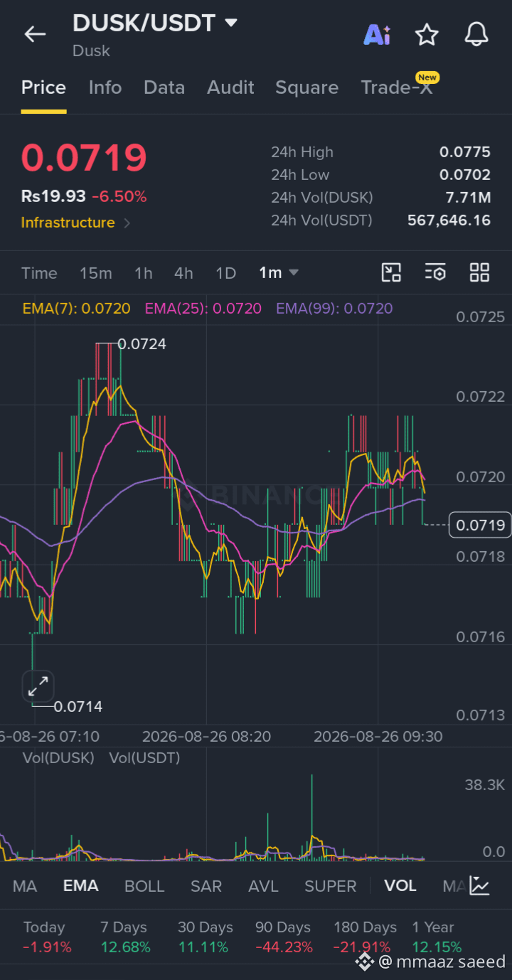
Task: Toggle the SAR indicator
Action: click(x=206, y=886)
